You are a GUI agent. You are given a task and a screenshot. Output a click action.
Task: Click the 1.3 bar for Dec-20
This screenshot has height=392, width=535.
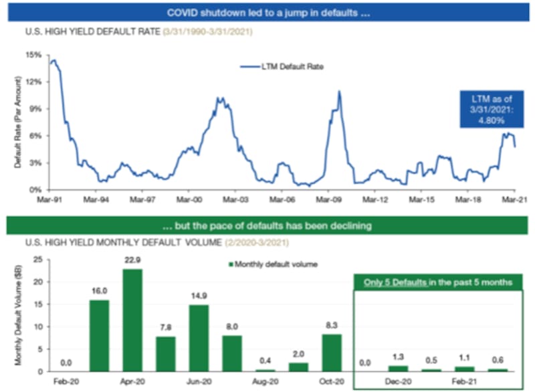coord(397,369)
